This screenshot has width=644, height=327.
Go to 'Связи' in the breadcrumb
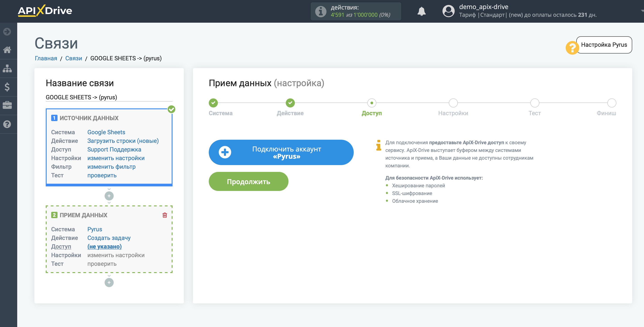(74, 58)
